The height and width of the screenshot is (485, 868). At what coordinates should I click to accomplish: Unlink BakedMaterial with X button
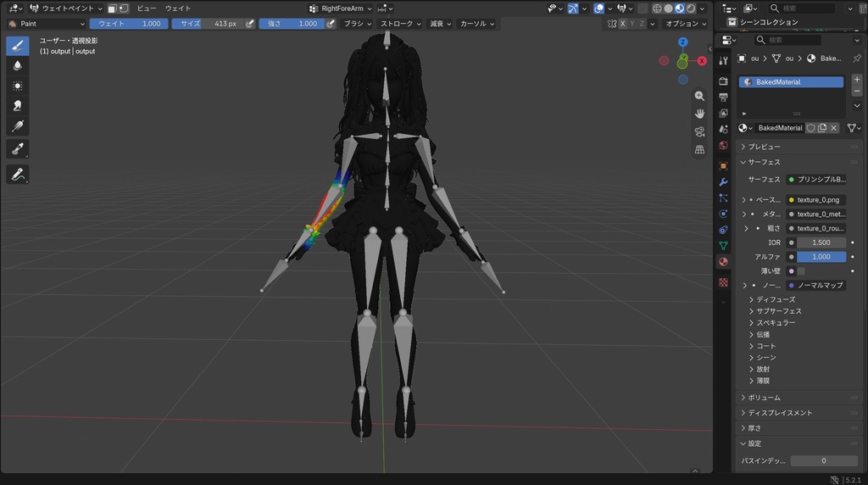tap(834, 128)
